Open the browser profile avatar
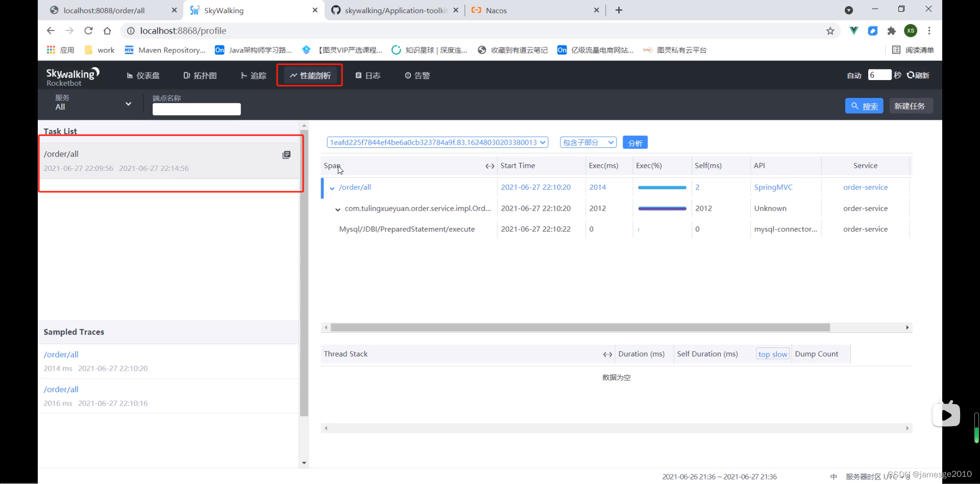The height and width of the screenshot is (484, 980). click(911, 31)
